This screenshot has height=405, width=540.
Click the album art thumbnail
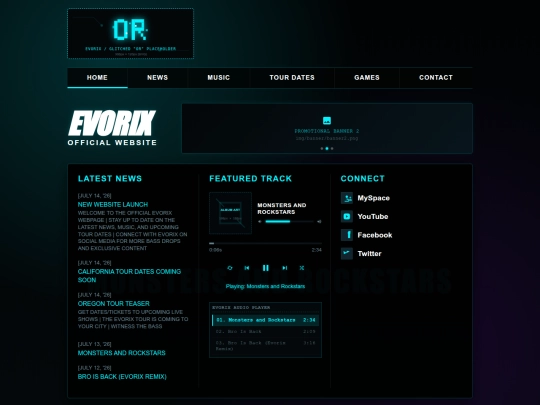230,213
